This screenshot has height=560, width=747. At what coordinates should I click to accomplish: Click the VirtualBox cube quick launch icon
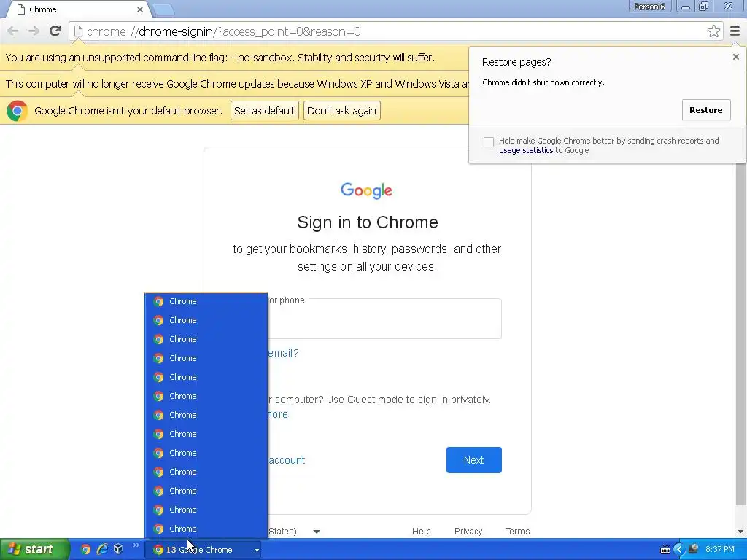click(118, 549)
